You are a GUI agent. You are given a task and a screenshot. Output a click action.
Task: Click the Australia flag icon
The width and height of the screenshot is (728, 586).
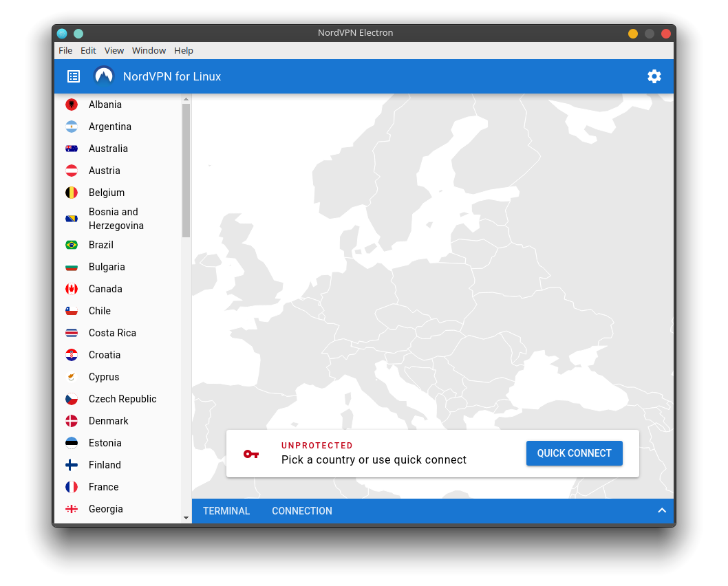click(72, 149)
